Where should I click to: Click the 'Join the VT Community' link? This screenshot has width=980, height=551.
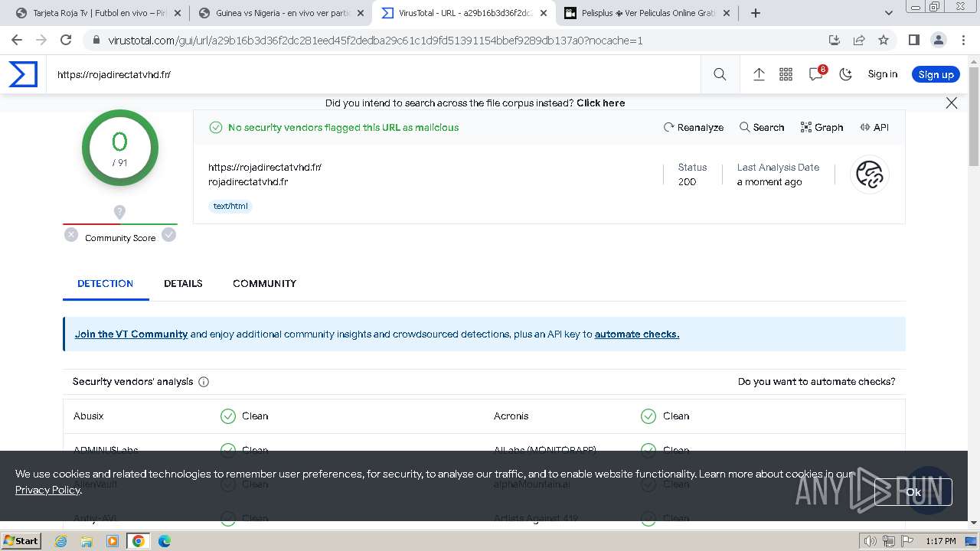click(x=131, y=334)
